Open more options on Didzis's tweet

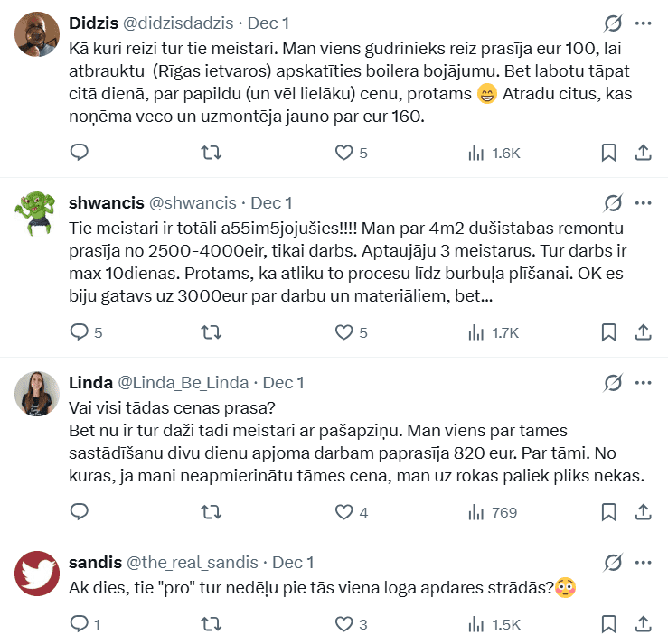coord(643,23)
